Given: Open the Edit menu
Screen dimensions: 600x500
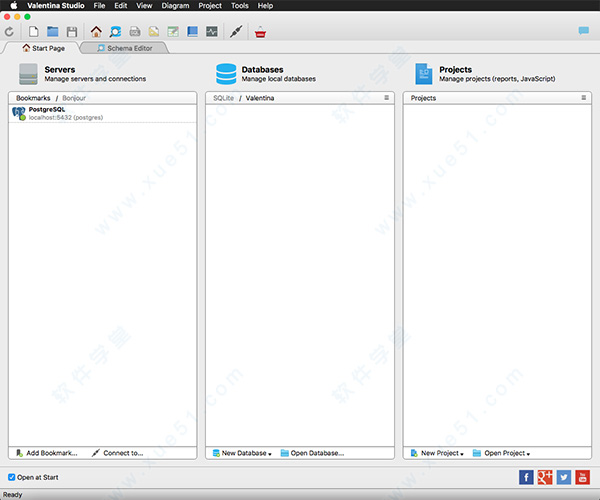Looking at the screenshot, I should tap(121, 5).
